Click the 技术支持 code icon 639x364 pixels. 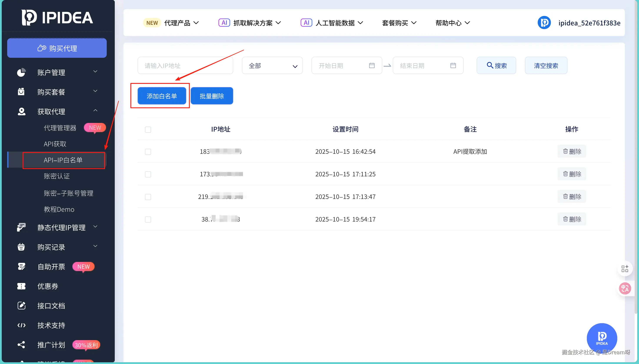[22, 325]
